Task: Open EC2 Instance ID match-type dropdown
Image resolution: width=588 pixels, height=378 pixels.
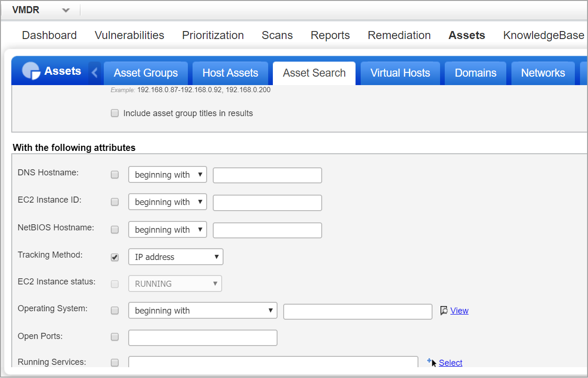Action: point(168,202)
